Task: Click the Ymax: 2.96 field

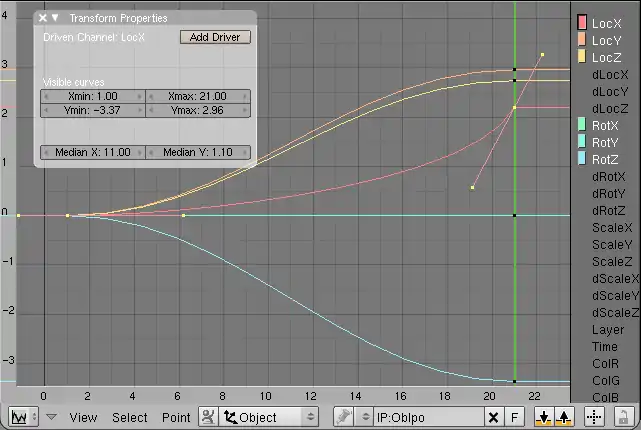Action: [x=198, y=110]
